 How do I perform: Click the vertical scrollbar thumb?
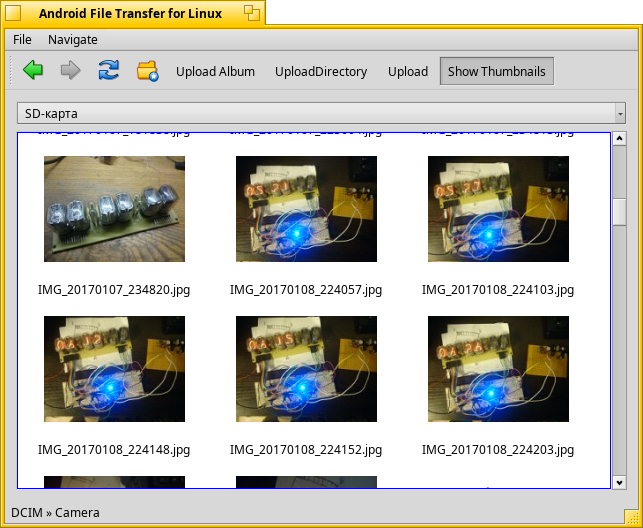pos(619,212)
